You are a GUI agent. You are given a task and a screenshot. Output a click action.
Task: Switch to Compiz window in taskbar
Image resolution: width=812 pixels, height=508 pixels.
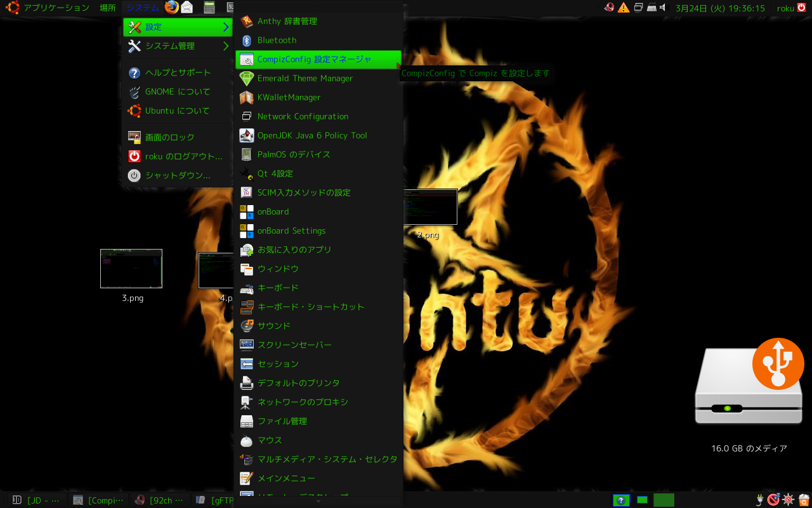tap(99, 500)
